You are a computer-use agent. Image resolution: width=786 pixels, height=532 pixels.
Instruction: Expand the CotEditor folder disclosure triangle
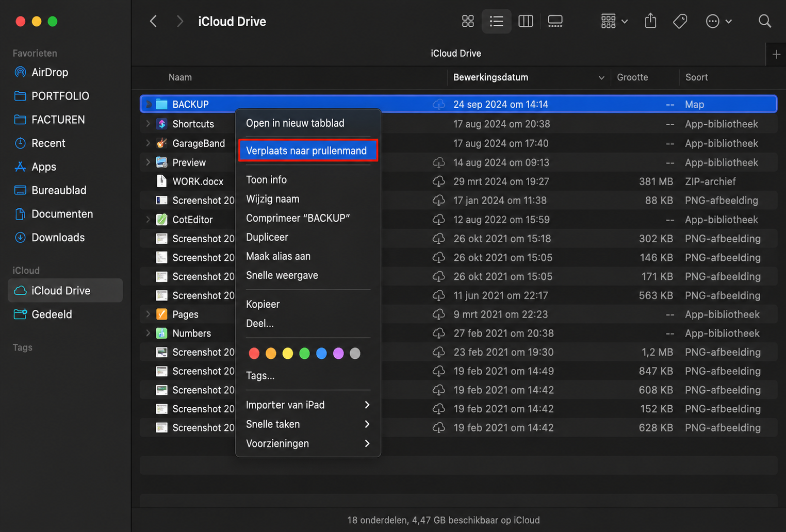pyautogui.click(x=148, y=220)
